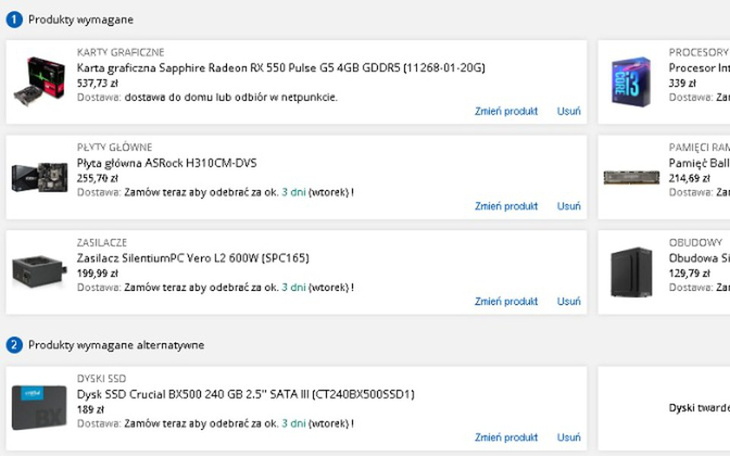Click the black PC case image
This screenshot has height=456, width=730.
[x=632, y=272]
